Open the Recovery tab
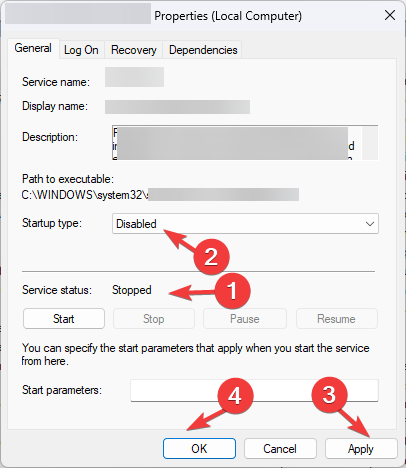Image resolution: width=406 pixels, height=468 pixels. click(134, 50)
